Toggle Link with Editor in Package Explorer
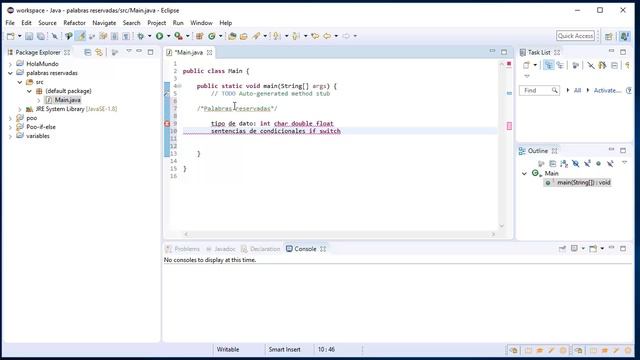Screen dimensions: 640x360 pyautogui.click(x=99, y=52)
